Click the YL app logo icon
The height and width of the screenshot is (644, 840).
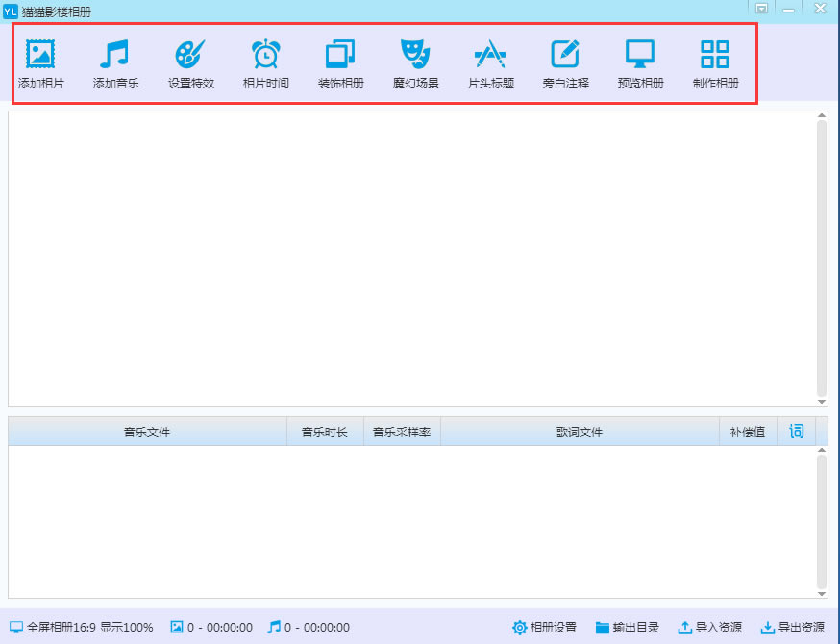(11, 12)
